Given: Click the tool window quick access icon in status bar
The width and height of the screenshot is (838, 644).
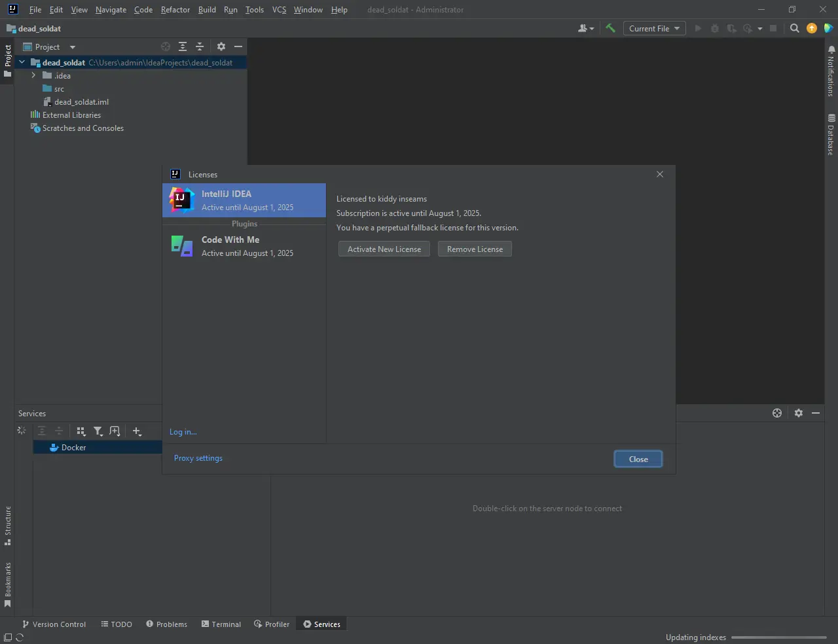Looking at the screenshot, I should pyautogui.click(x=8, y=637).
